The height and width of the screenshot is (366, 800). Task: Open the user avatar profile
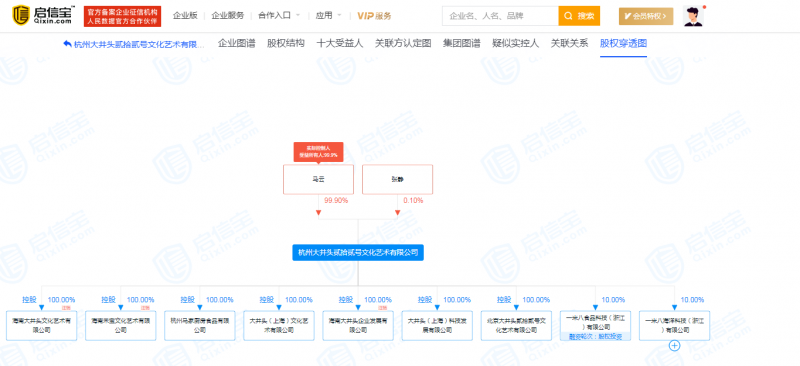[x=693, y=16]
